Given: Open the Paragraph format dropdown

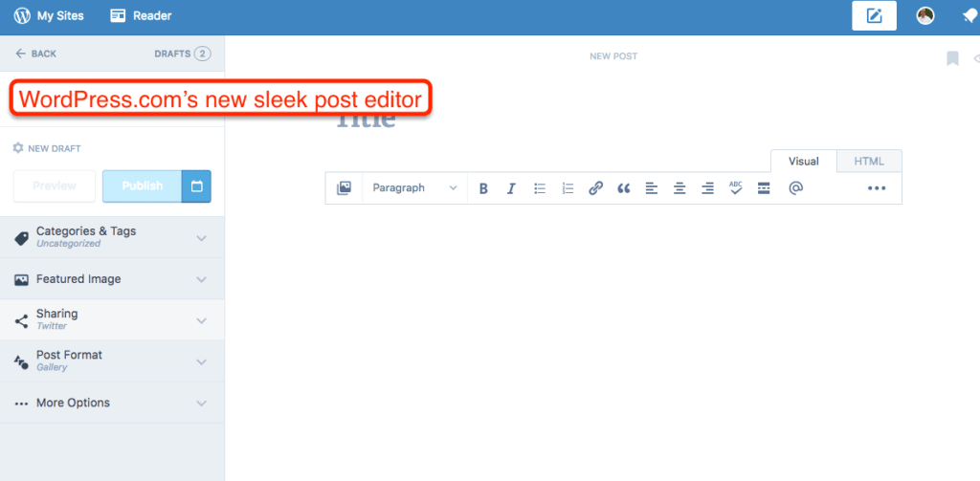Looking at the screenshot, I should (x=415, y=188).
